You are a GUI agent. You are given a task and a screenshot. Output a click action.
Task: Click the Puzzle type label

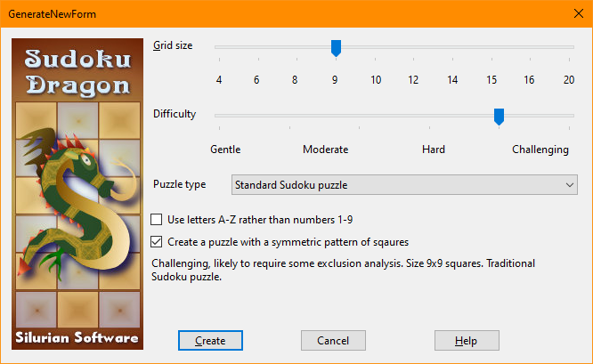pos(180,184)
